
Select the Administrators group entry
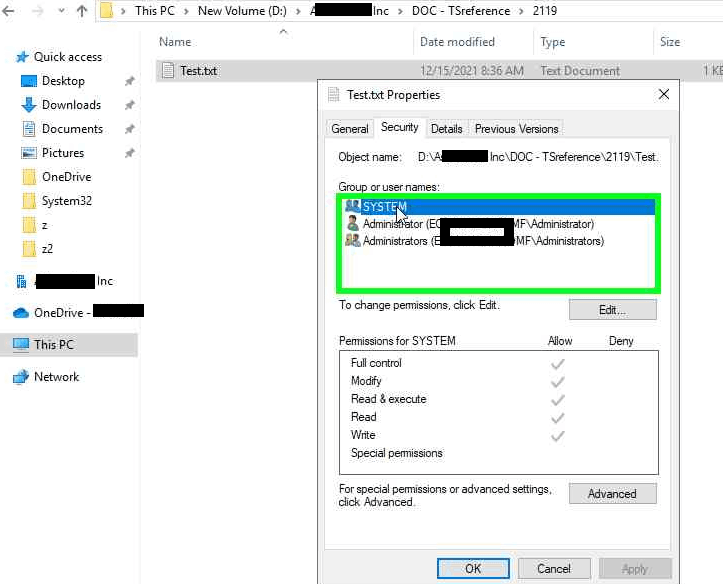(499, 241)
